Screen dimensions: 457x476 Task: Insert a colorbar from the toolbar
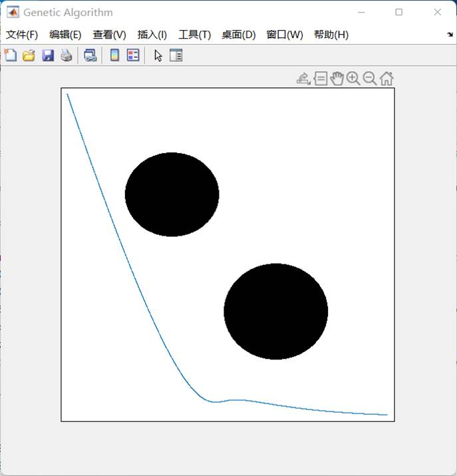(x=114, y=56)
